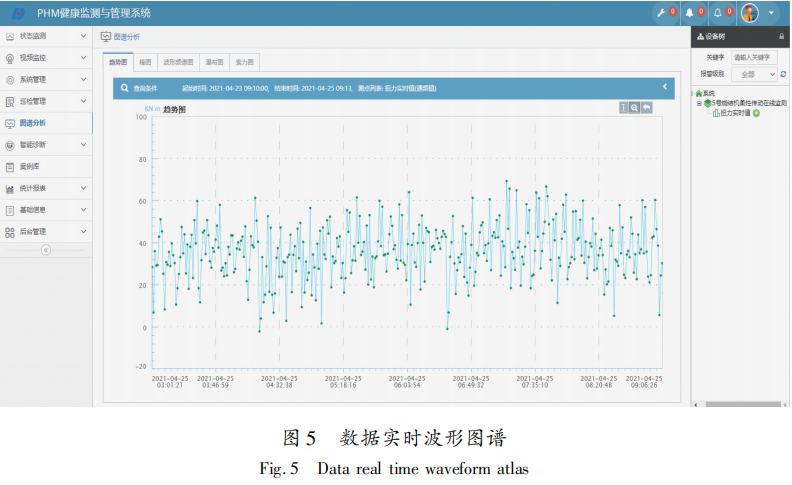Click the search icon beside 查询条件
The image size is (792, 485).
pos(124,88)
